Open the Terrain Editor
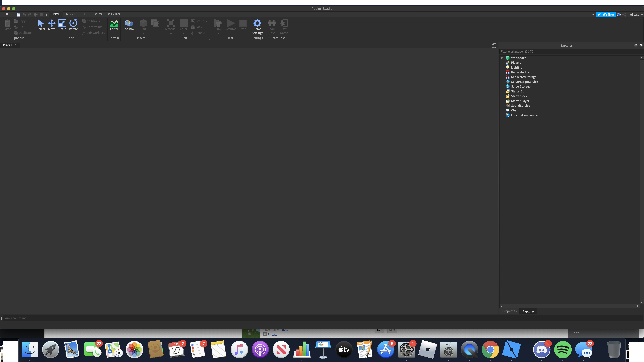644x362 pixels. pos(114,25)
